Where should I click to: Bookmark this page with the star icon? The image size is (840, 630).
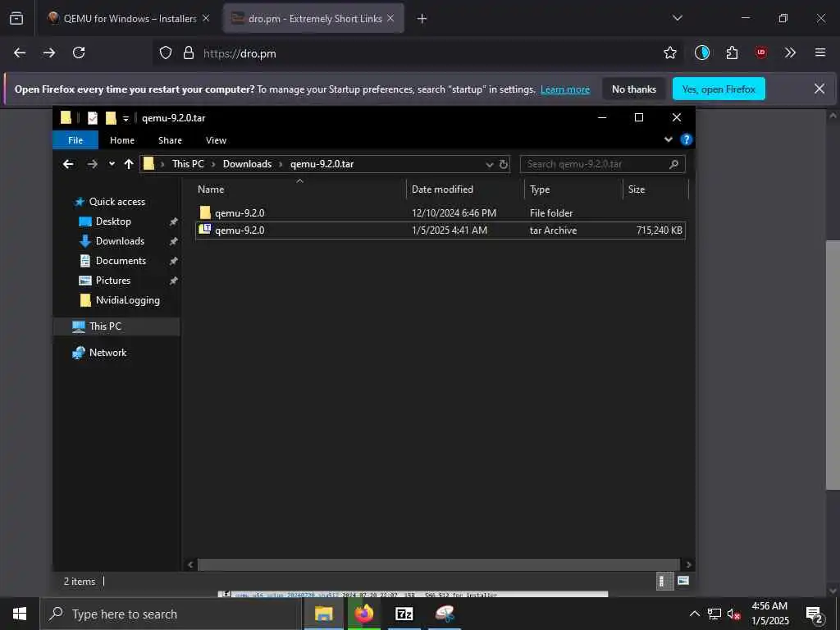click(669, 52)
